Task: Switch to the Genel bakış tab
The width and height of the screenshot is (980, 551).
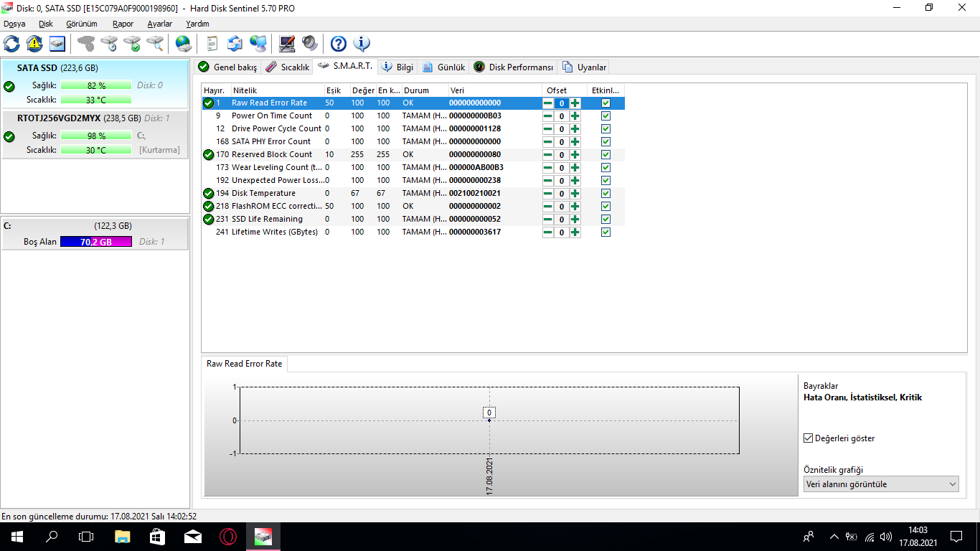Action: click(227, 67)
